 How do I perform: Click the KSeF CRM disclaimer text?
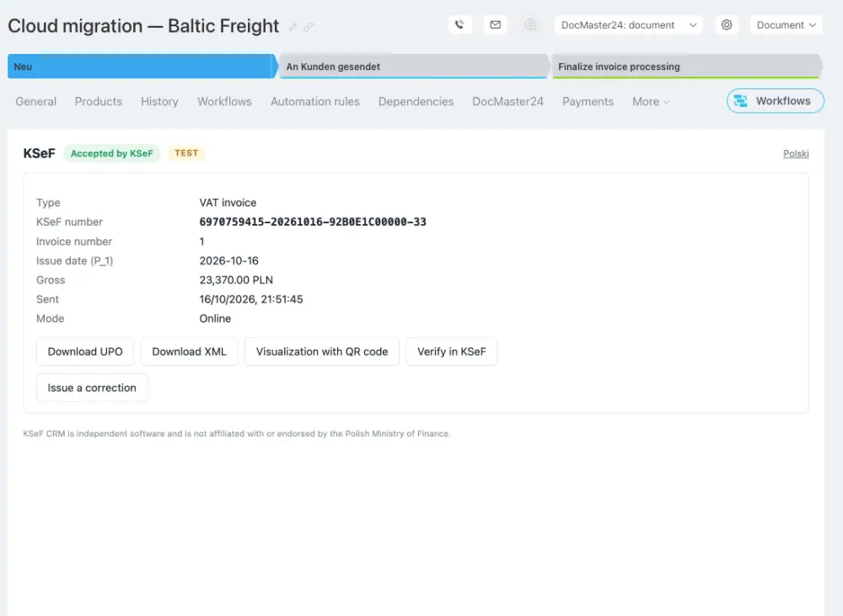tap(237, 434)
